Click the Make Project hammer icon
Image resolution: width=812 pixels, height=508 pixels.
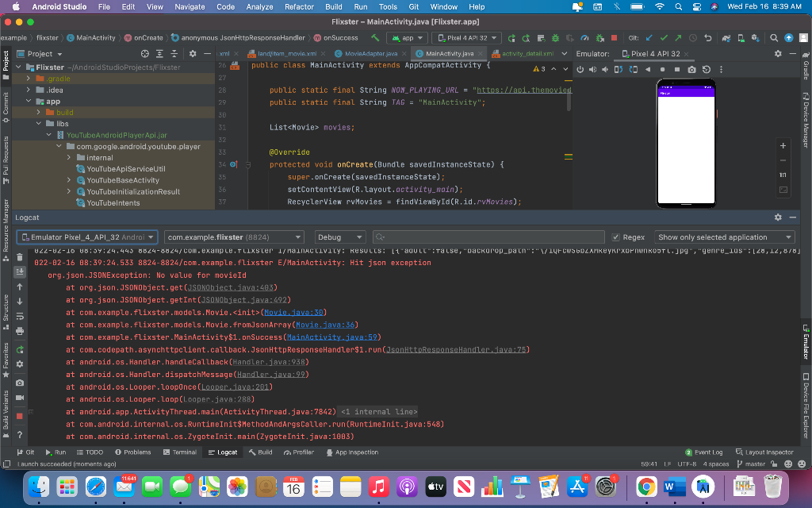[x=375, y=38]
